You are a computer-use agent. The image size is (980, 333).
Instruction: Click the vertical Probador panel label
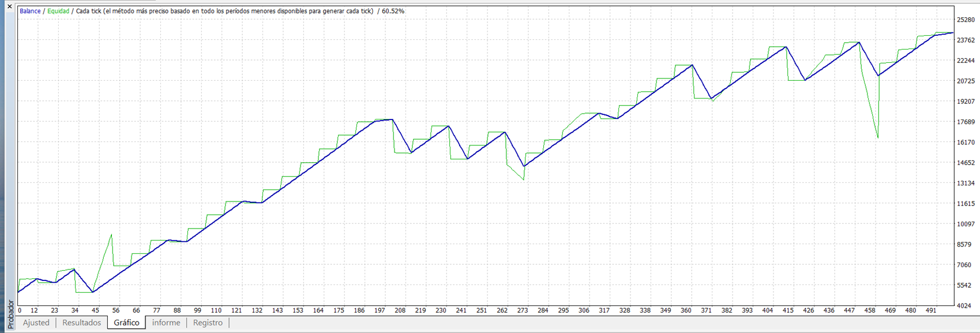[x=10, y=313]
